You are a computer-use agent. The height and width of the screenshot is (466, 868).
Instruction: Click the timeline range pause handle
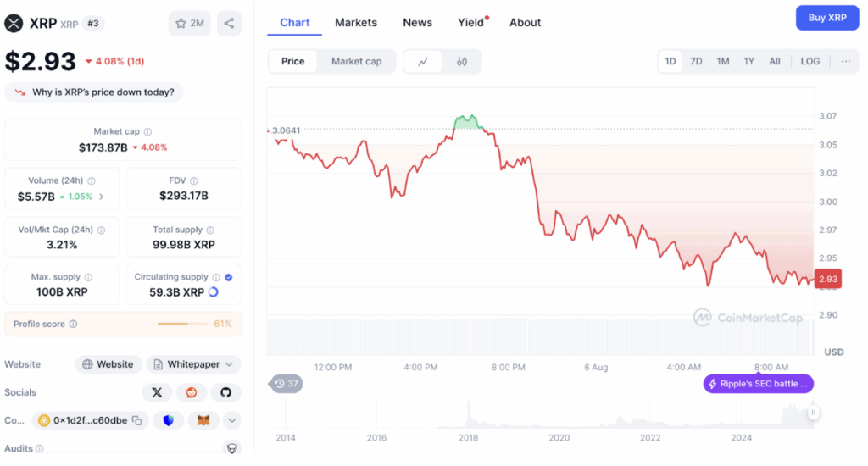pos(813,413)
